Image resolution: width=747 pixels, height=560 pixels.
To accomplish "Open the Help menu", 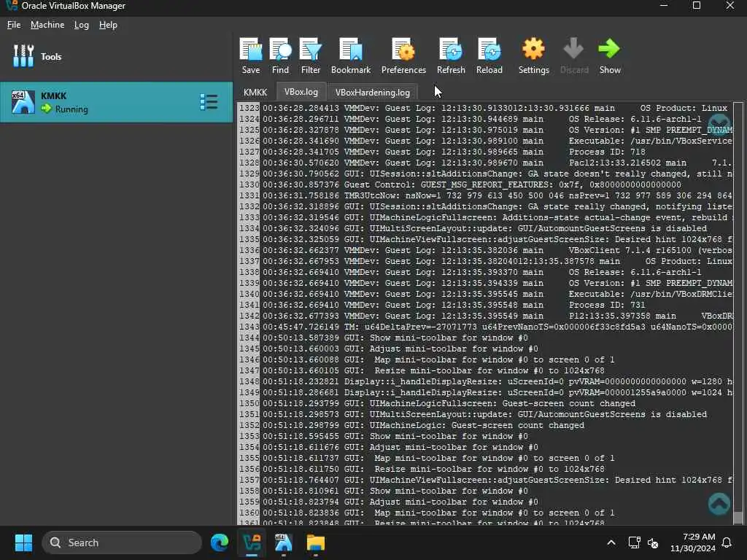I will coord(108,25).
